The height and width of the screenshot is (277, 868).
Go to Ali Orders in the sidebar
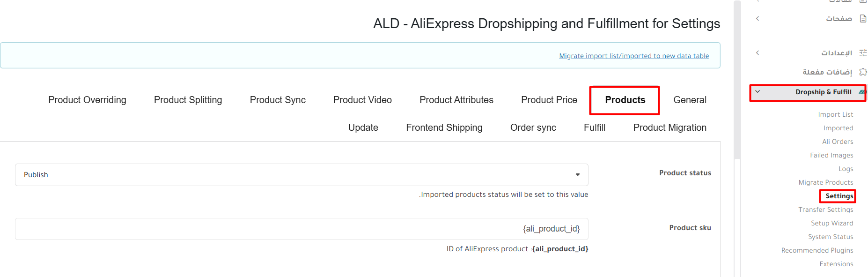tap(837, 142)
